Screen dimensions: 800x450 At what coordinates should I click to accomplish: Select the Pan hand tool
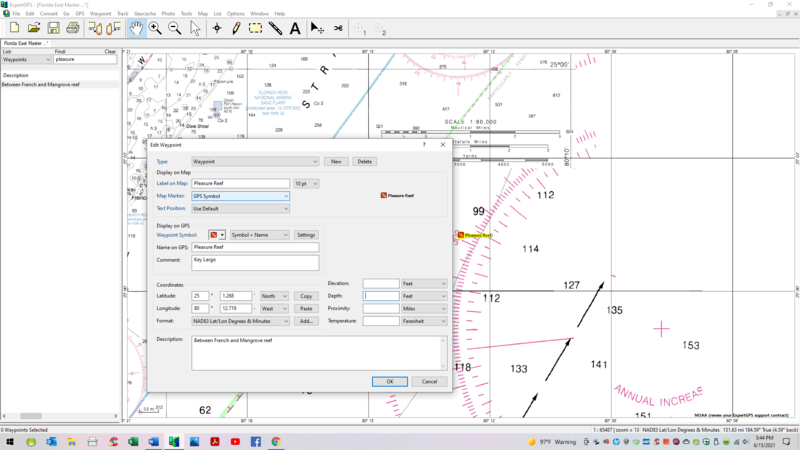point(136,29)
